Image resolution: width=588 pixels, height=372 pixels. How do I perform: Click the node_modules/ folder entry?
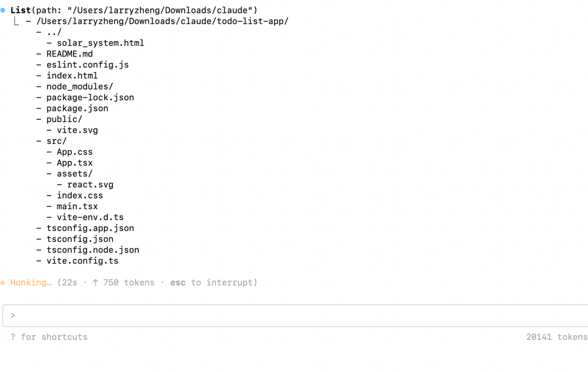pos(79,87)
